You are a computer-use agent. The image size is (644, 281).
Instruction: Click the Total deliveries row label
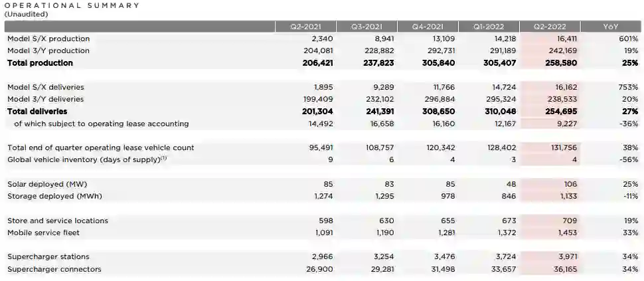37,112
